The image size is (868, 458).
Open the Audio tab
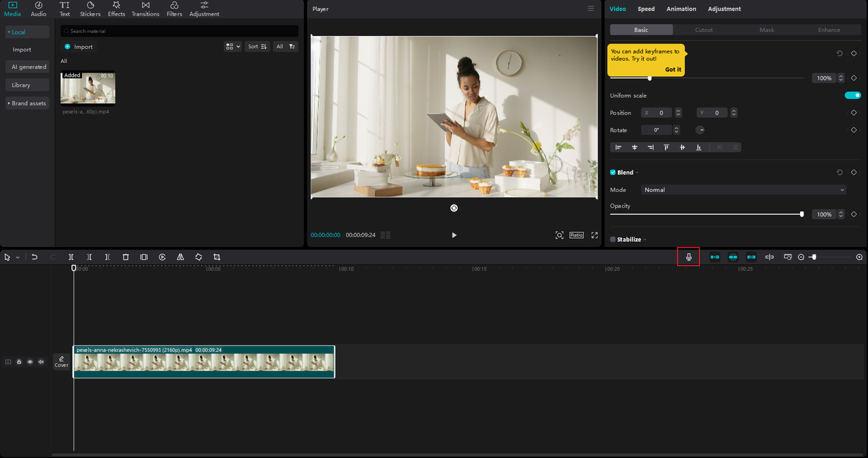(x=39, y=9)
